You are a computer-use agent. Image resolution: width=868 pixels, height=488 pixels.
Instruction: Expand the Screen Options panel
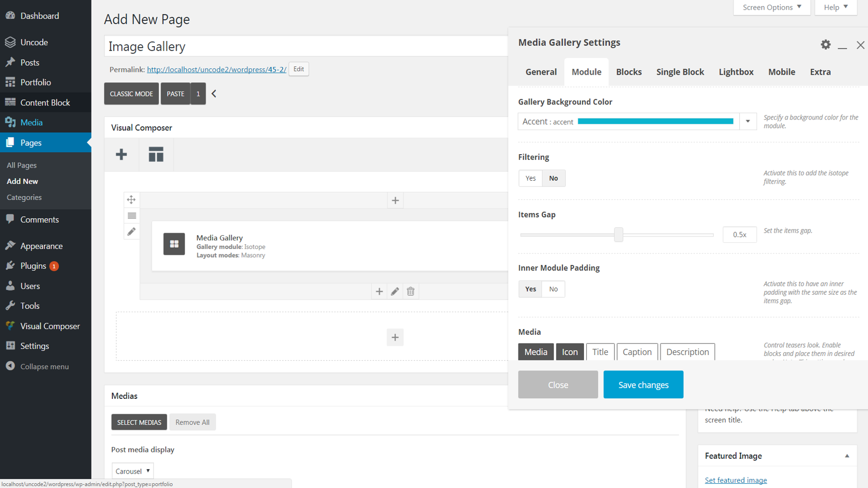coord(772,7)
